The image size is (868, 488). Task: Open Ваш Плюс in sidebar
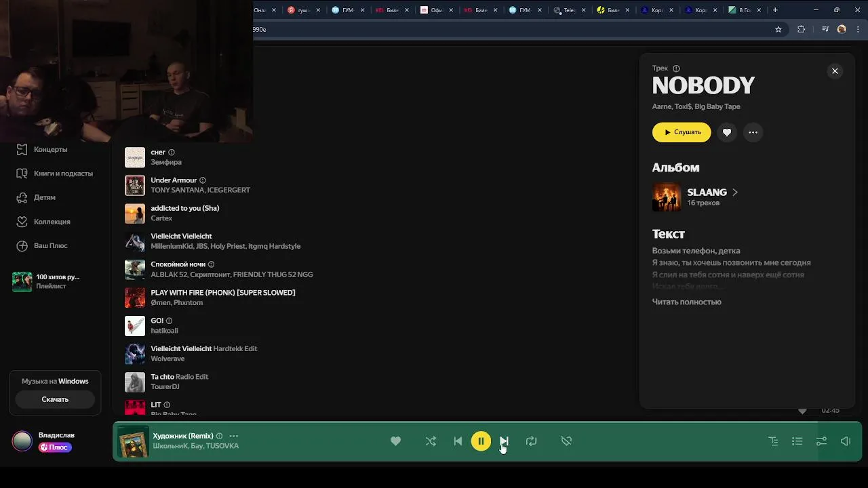51,245
